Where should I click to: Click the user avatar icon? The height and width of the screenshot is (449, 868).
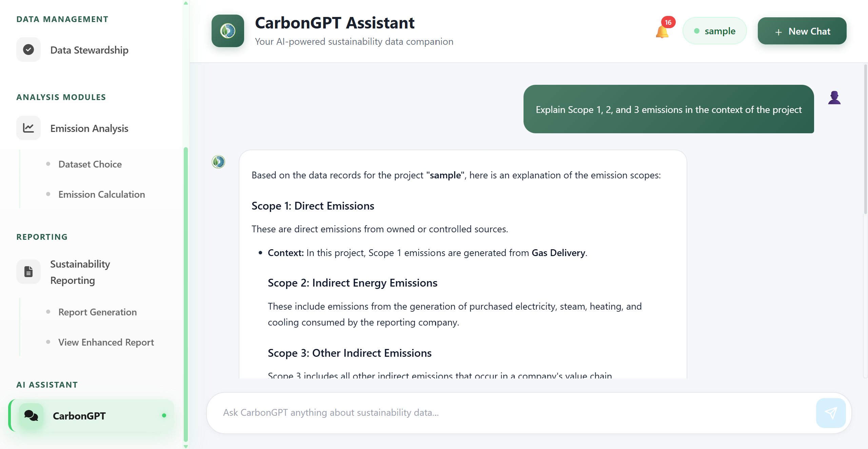[834, 98]
